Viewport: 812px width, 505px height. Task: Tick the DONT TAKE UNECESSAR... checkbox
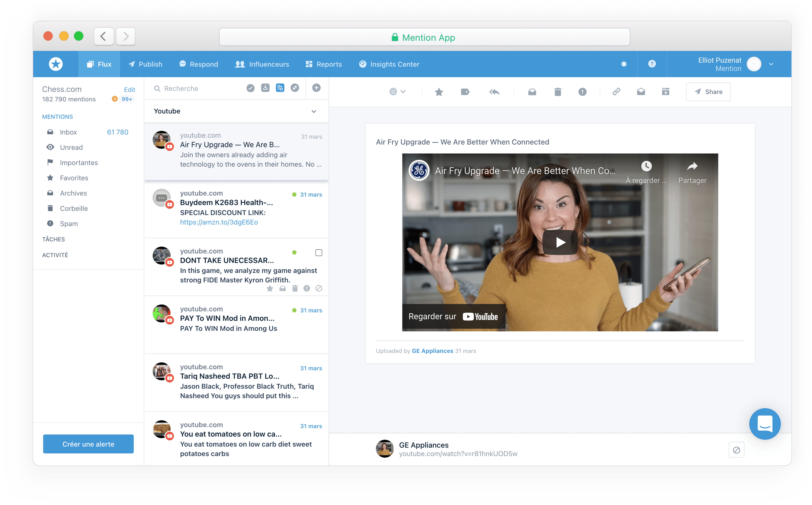319,253
